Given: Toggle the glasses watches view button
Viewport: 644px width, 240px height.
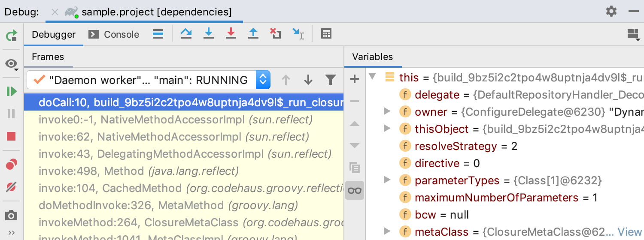Looking at the screenshot, I should [x=355, y=191].
